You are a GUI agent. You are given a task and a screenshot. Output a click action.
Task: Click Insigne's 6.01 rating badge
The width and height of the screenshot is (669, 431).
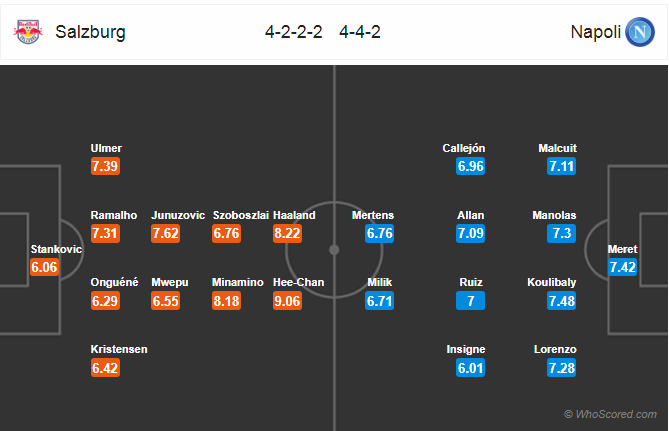coord(470,368)
